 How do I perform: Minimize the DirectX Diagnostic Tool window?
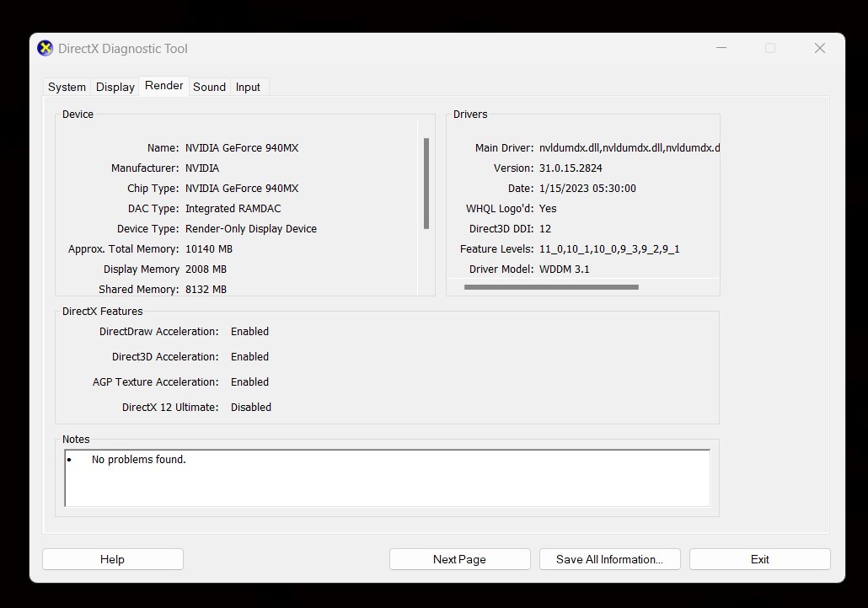pos(721,48)
